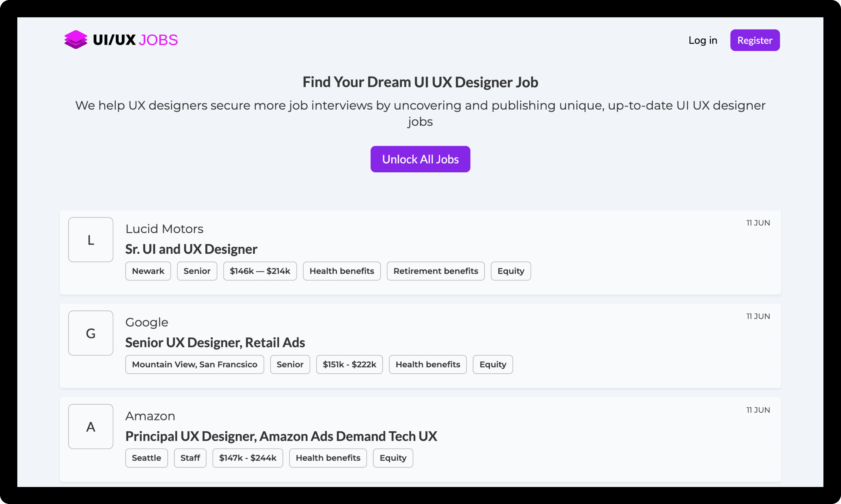Select the Senior tag on Google job
This screenshot has width=841, height=504.
(x=290, y=364)
